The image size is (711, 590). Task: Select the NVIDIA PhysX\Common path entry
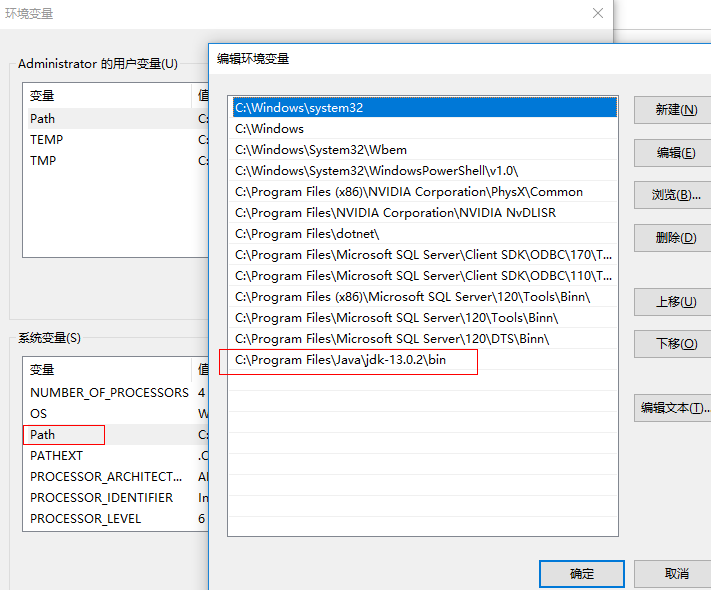coord(424,192)
